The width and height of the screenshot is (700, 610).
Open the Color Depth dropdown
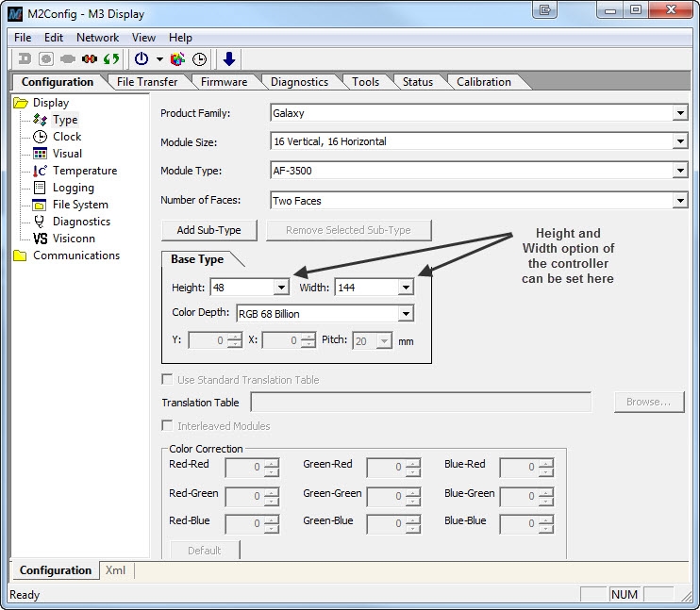click(x=406, y=314)
